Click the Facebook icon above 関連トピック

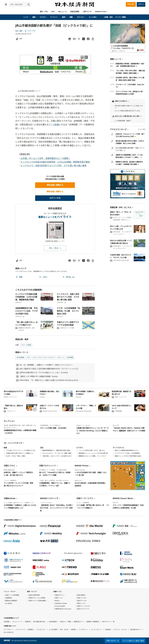(x=88, y=261)
